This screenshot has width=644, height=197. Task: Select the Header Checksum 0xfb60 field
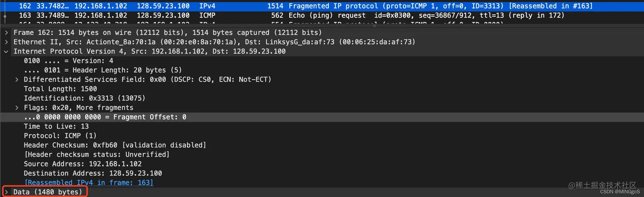pyautogui.click(x=115, y=145)
